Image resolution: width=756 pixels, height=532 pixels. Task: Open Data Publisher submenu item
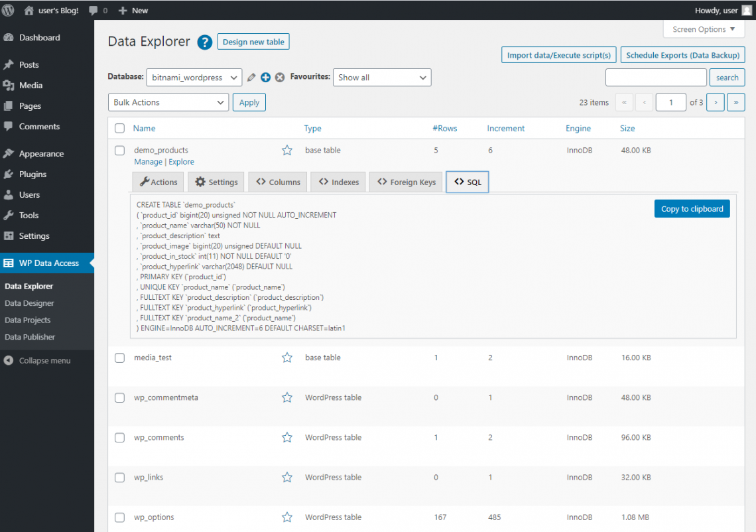tap(30, 337)
